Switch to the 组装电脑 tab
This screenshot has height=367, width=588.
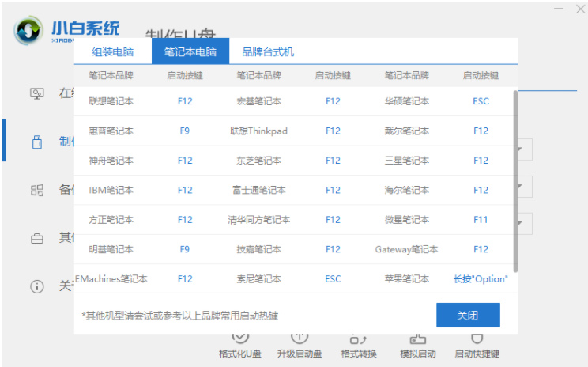click(x=113, y=51)
